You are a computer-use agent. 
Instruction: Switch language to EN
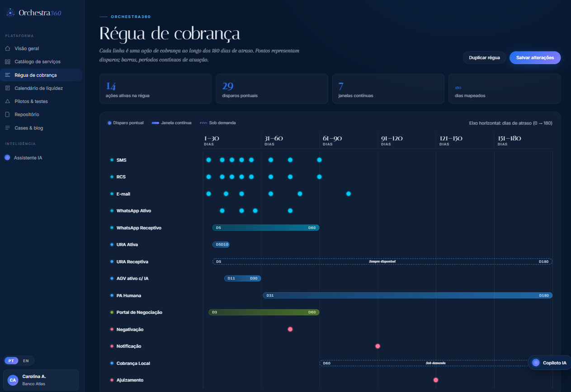26,361
